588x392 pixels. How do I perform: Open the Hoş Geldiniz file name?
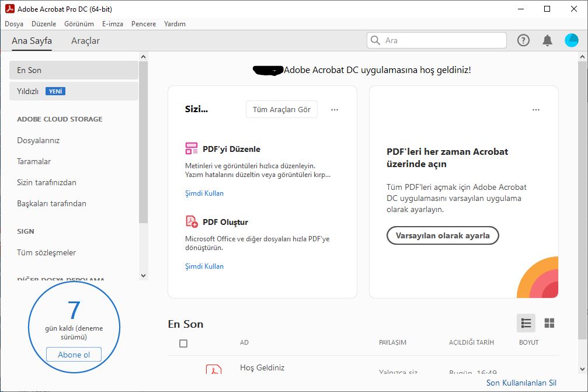click(262, 367)
